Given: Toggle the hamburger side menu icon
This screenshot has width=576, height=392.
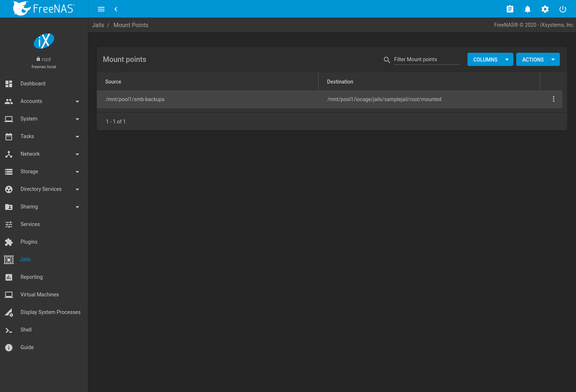Looking at the screenshot, I should pos(101,9).
